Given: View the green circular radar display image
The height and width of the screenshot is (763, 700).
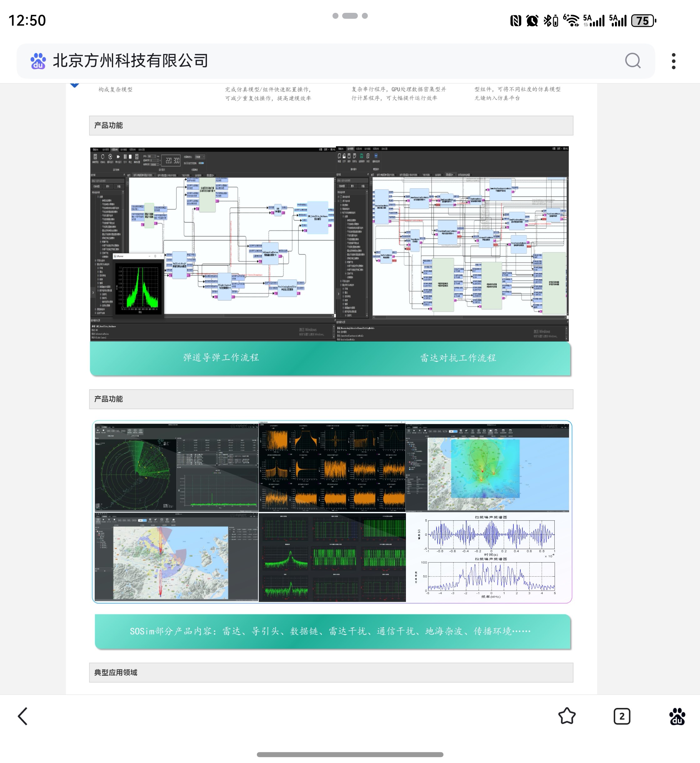Looking at the screenshot, I should (136, 474).
